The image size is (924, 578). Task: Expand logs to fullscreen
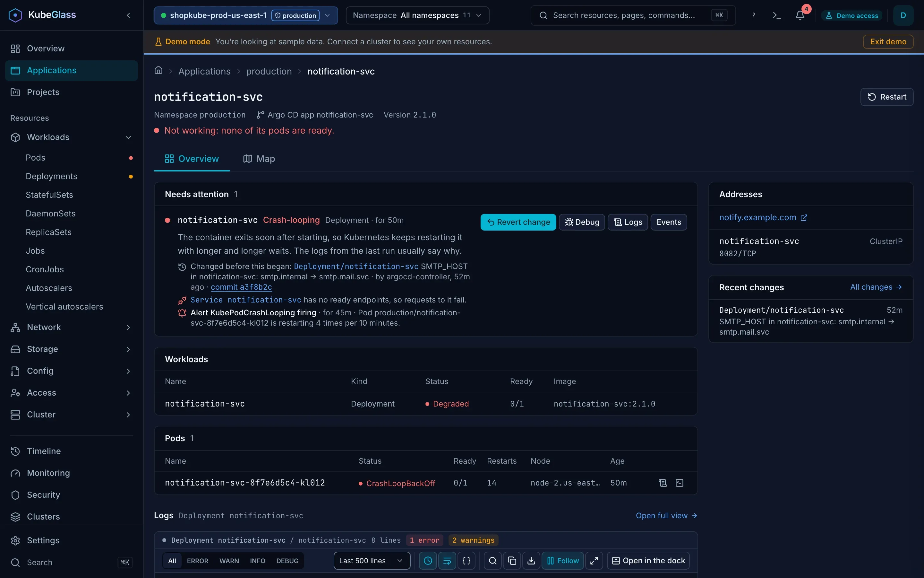click(x=594, y=560)
